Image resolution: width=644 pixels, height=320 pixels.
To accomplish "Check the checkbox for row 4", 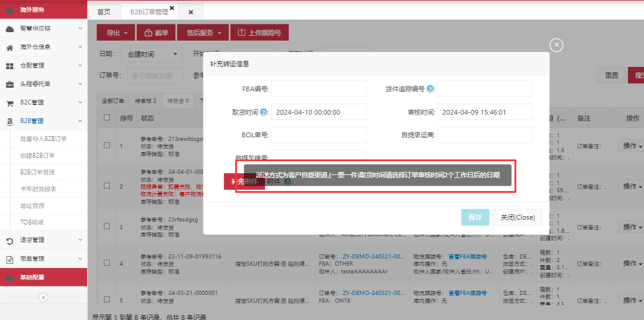I will [x=107, y=263].
